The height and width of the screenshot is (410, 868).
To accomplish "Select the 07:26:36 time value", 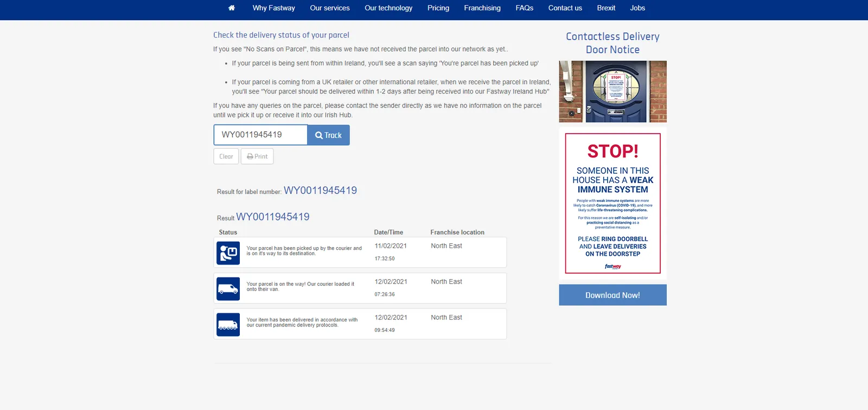I will [385, 294].
